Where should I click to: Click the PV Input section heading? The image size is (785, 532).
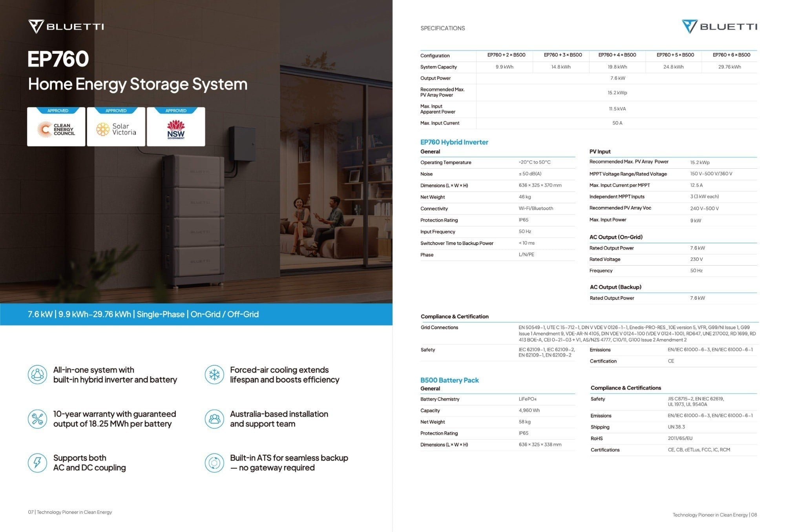(x=600, y=151)
